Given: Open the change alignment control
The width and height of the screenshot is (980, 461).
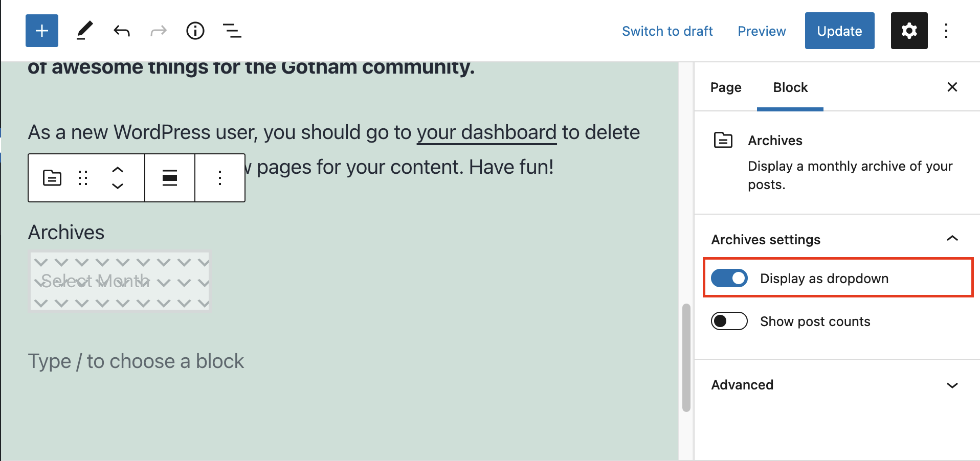Looking at the screenshot, I should pyautogui.click(x=170, y=178).
